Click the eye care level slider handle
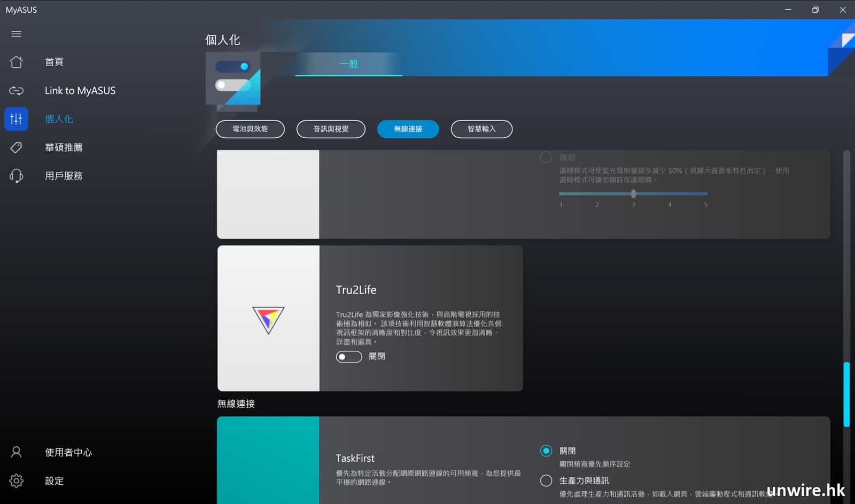The width and height of the screenshot is (855, 504). (633, 194)
